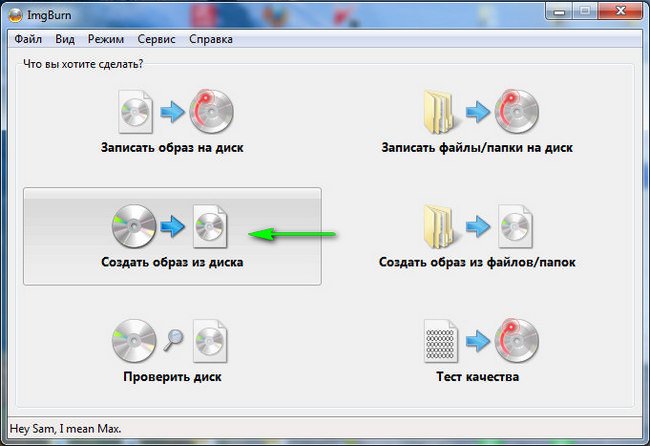Image resolution: width=650 pixels, height=446 pixels.
Task: Click the 'Тест качества' label
Action: 478,376
